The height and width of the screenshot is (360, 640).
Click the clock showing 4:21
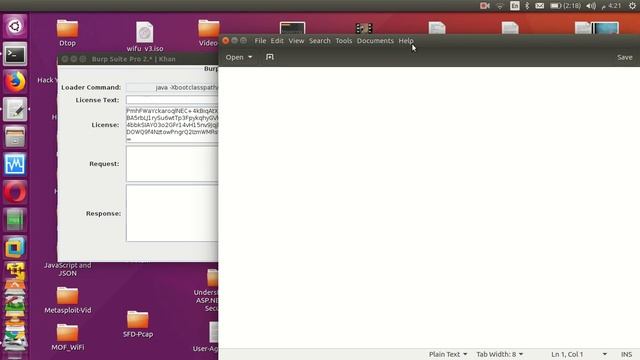[611, 6]
